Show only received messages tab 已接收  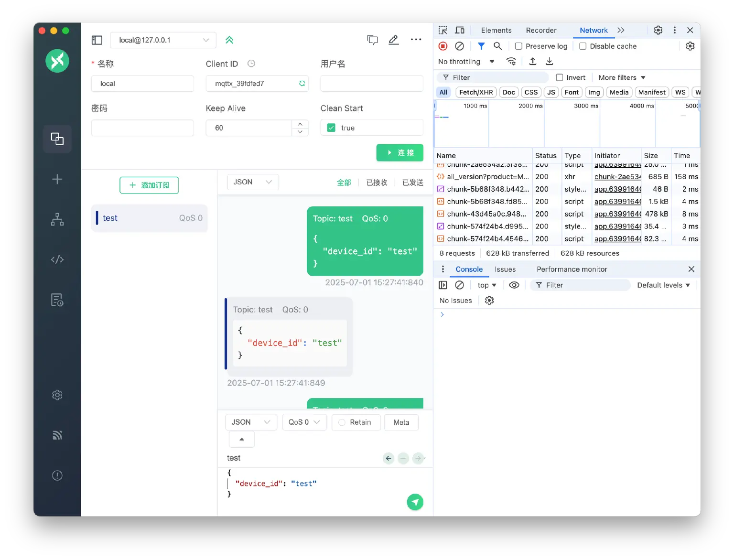pyautogui.click(x=377, y=183)
